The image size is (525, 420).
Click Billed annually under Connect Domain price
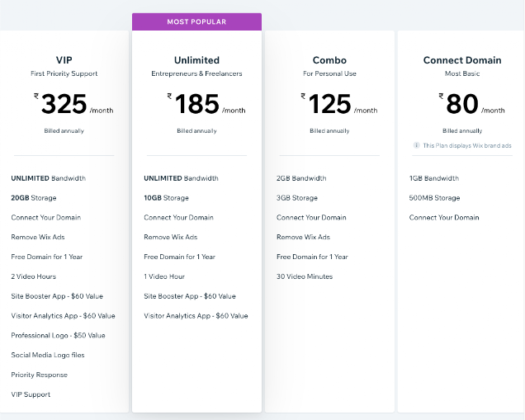click(x=462, y=131)
